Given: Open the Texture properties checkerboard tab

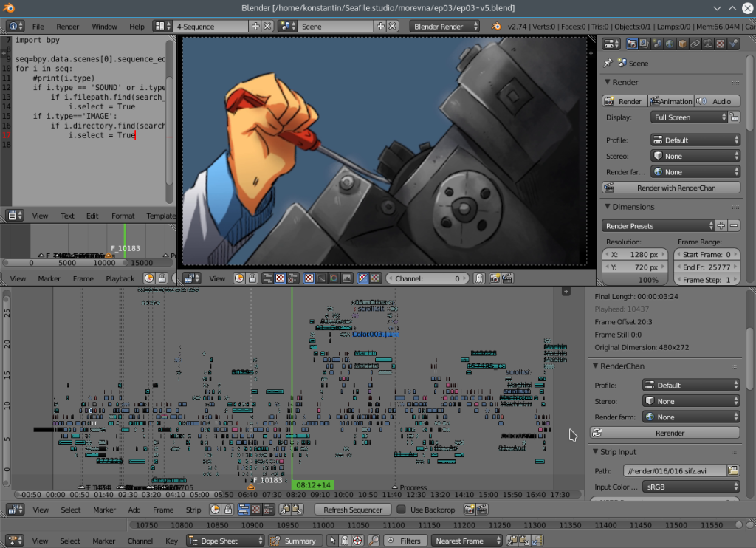Looking at the screenshot, I should click(721, 44).
